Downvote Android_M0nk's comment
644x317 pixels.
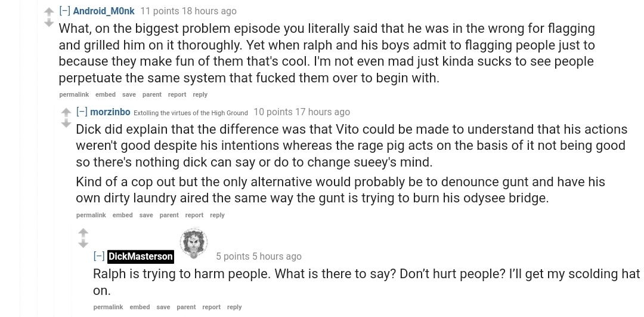pos(49,23)
